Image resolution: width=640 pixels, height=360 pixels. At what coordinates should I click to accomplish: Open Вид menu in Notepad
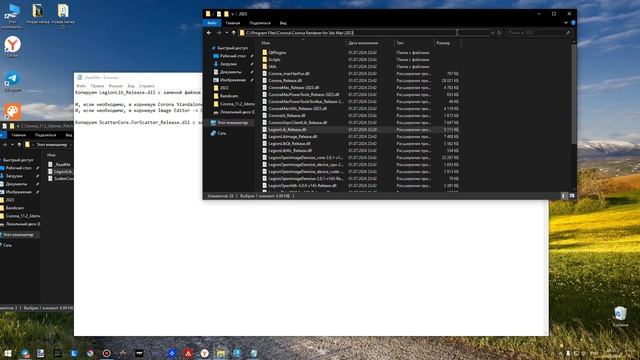131,86
